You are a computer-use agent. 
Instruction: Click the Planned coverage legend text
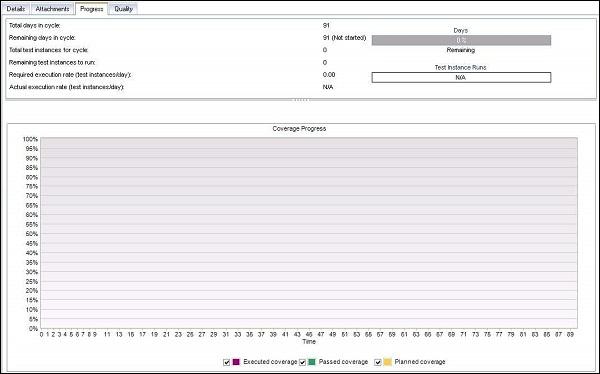420,362
